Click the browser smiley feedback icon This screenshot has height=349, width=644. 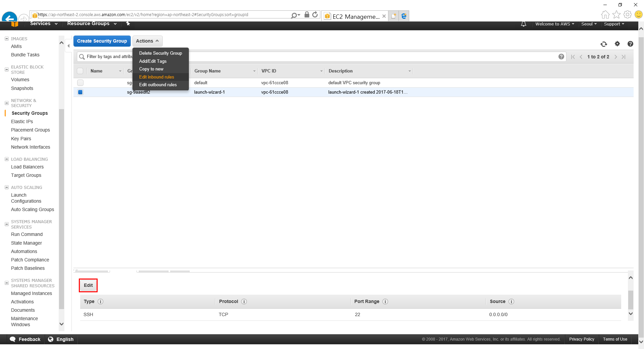pyautogui.click(x=639, y=14)
